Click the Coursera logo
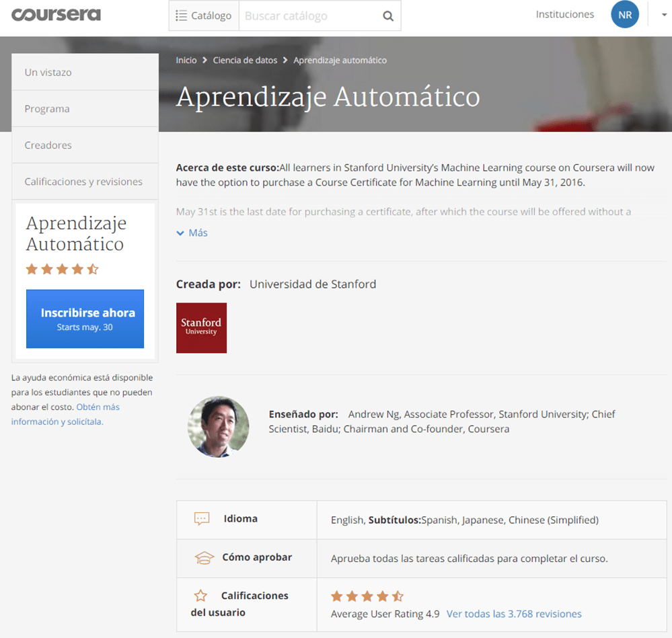 56,15
